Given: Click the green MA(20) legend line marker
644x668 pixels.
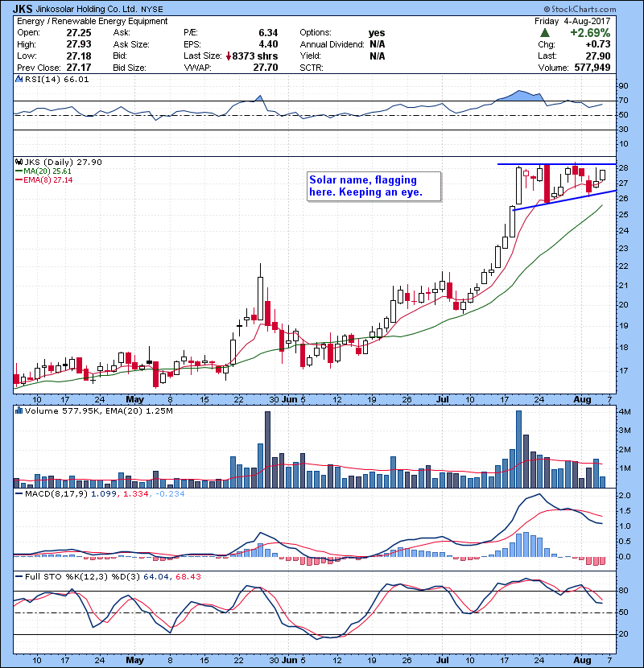Looking at the screenshot, I should click(19, 171).
